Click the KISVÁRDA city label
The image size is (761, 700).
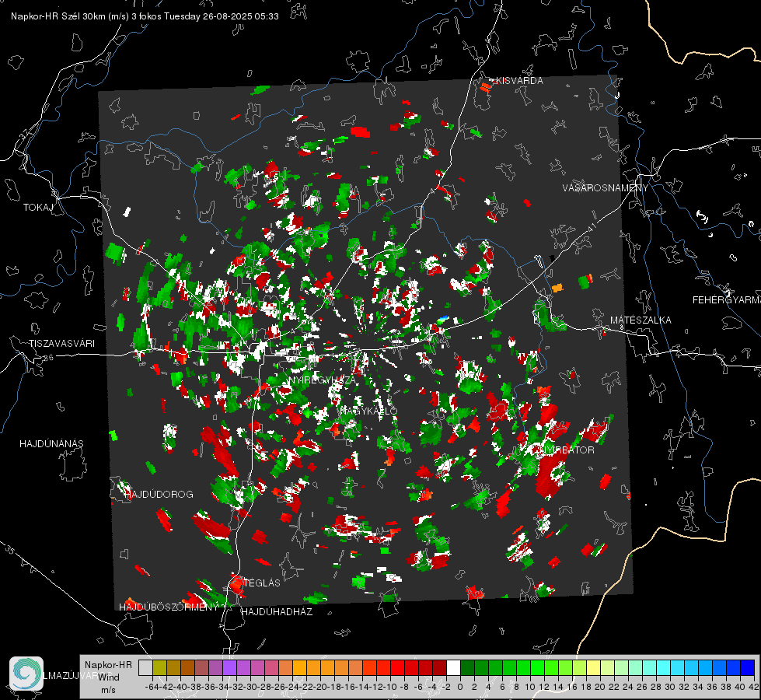click(x=519, y=81)
